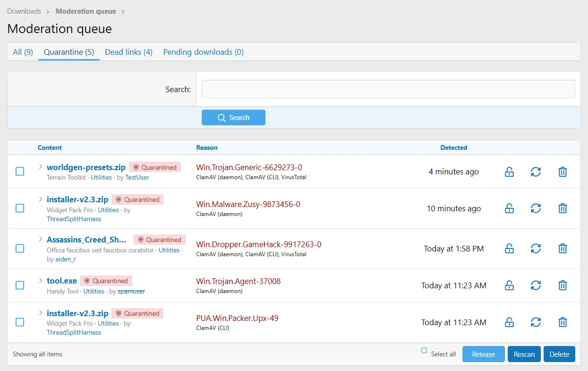Expand the Assassins_Creed row chevron
This screenshot has width=588, height=371.
pos(41,239)
